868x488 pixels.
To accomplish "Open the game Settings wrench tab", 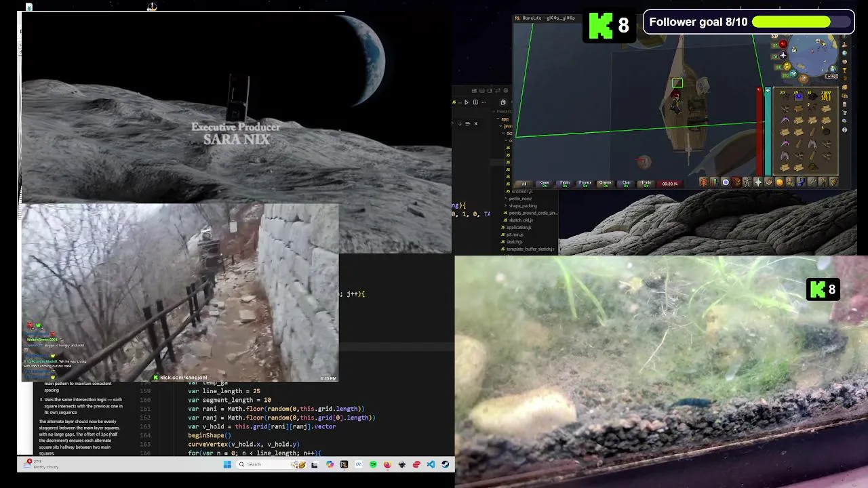I will coord(812,182).
